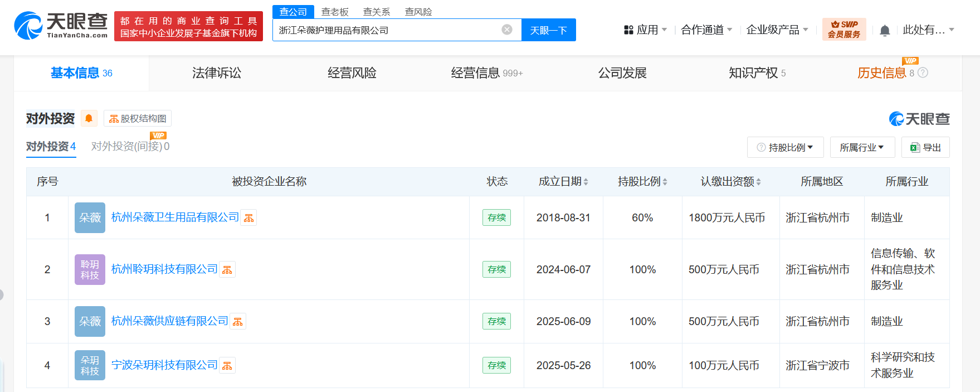This screenshot has height=392, width=980.
Task: Click the orange alert bell beside 对外投资
Action: pos(89,118)
